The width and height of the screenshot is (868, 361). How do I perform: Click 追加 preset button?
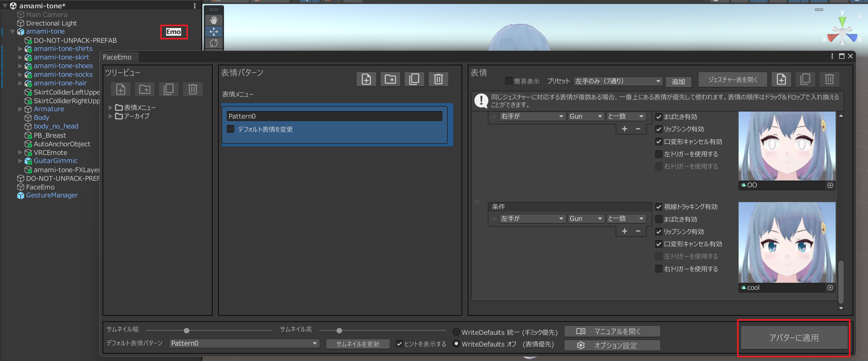[678, 82]
